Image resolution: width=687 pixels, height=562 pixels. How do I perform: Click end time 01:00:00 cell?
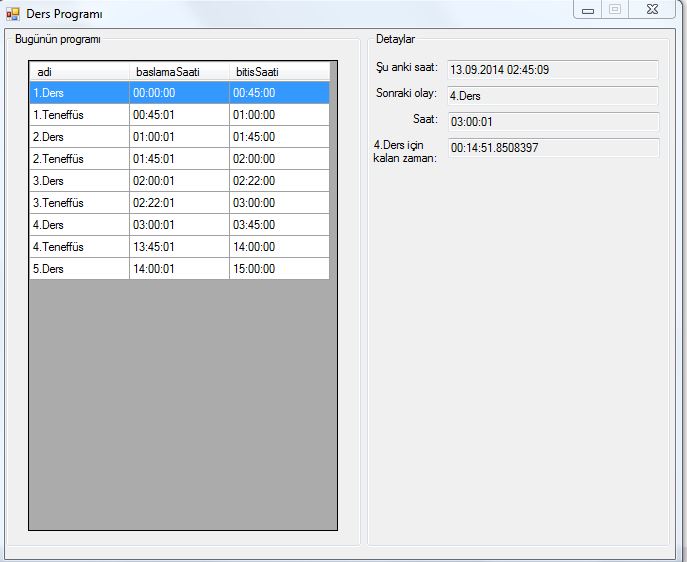tap(279, 115)
